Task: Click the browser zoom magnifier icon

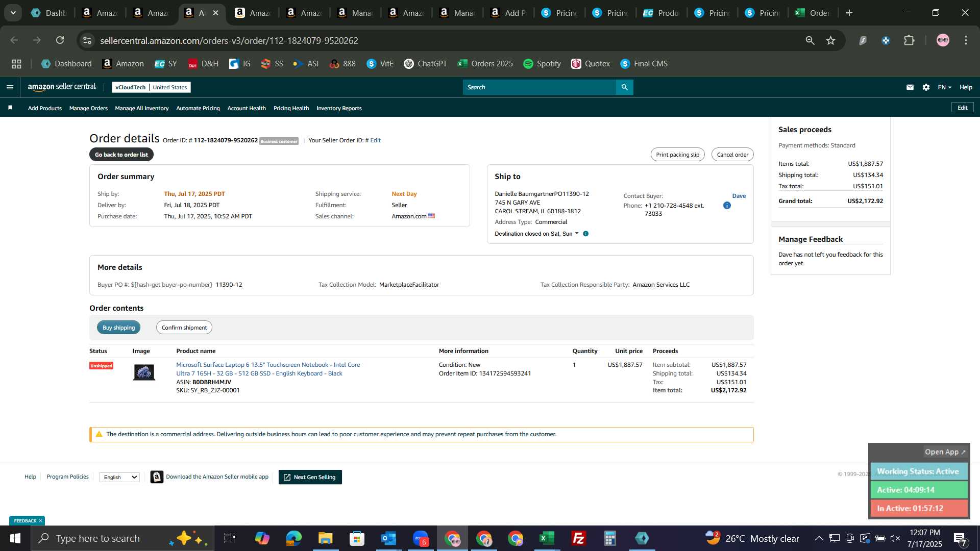Action: (810, 40)
